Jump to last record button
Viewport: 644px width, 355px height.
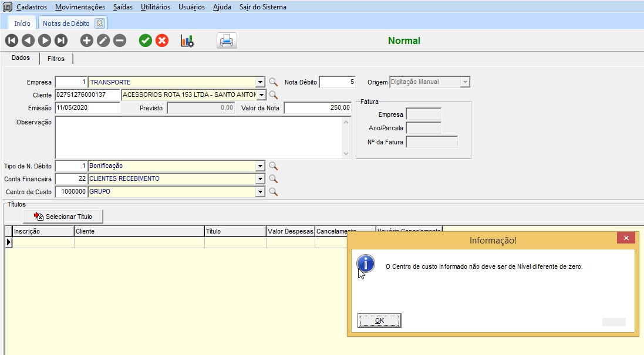click(x=61, y=40)
